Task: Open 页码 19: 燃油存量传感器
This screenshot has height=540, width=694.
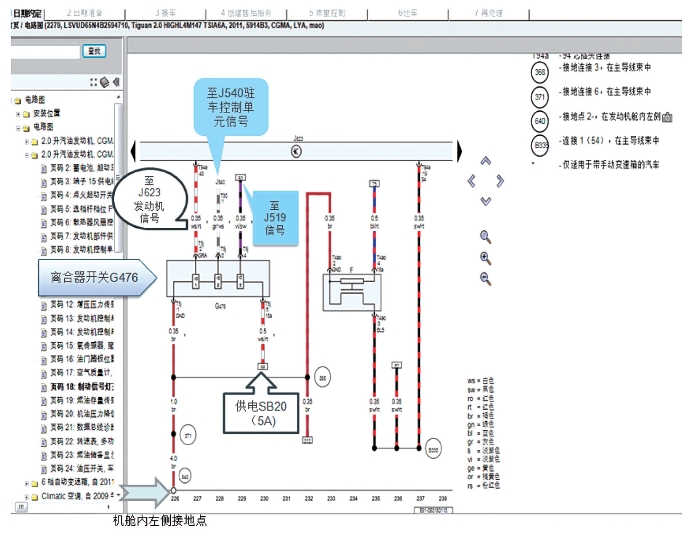Action: coord(82,401)
